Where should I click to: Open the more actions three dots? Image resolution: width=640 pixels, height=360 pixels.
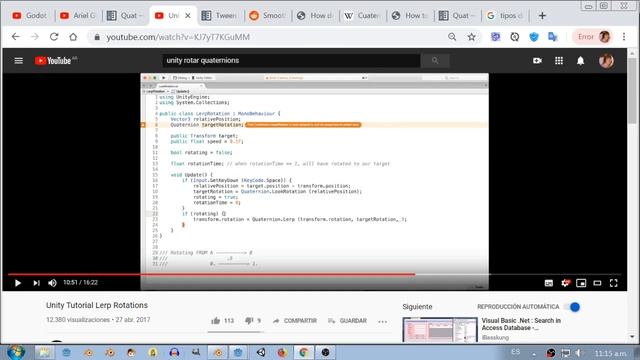(x=382, y=322)
